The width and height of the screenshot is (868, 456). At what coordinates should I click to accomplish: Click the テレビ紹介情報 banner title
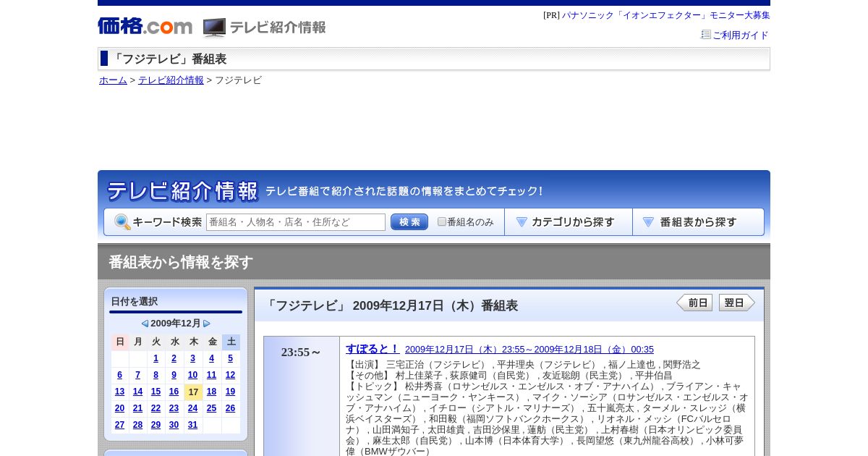(182, 191)
